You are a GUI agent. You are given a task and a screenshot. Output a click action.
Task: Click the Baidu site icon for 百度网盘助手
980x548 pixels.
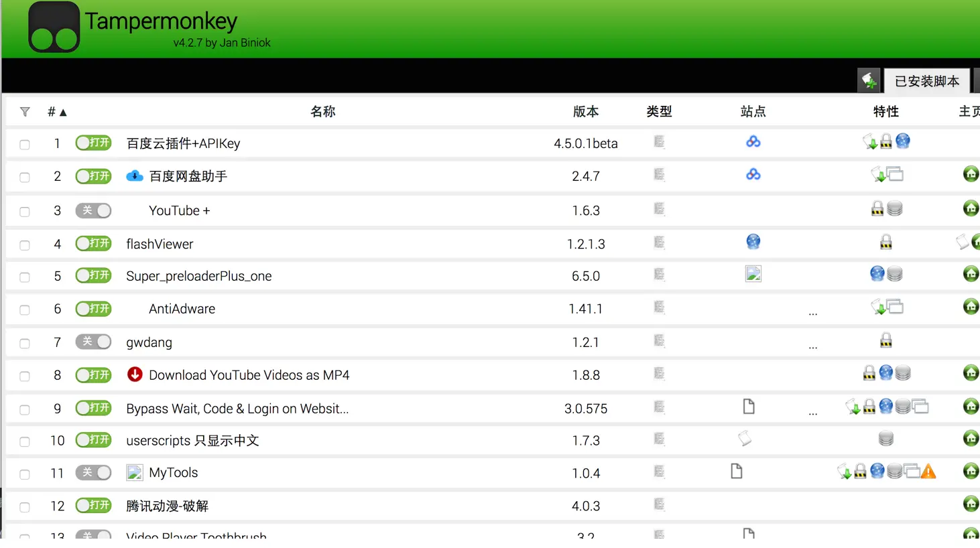pyautogui.click(x=753, y=174)
